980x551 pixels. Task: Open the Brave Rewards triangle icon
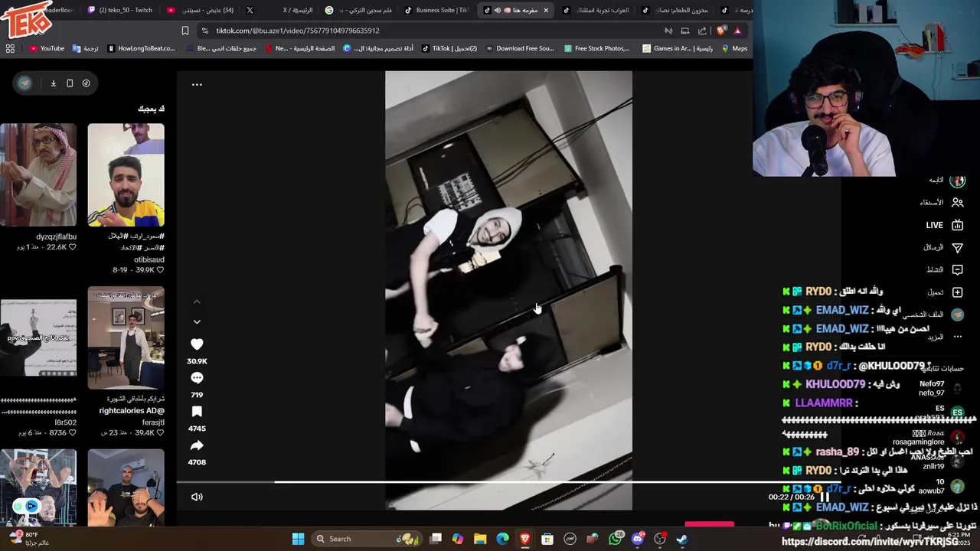[x=737, y=31]
